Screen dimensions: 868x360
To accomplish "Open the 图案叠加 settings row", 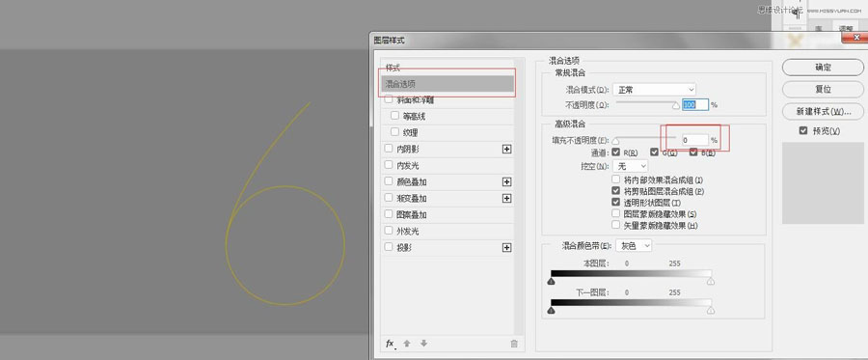I will tap(448, 214).
